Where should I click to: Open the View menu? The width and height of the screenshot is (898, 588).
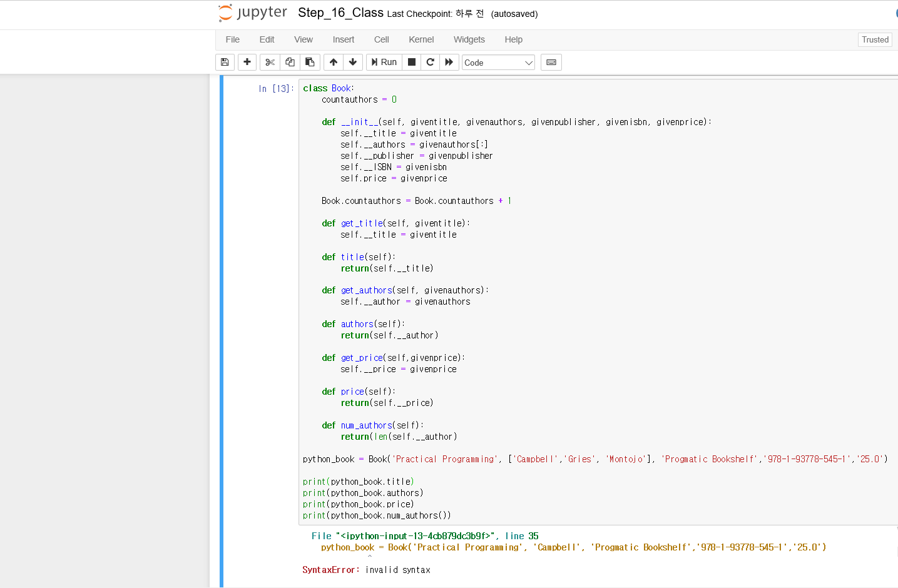point(304,39)
